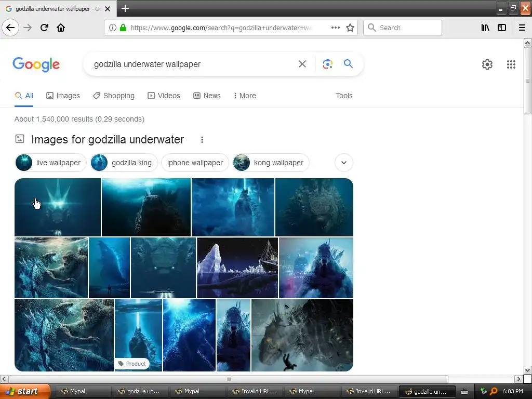Click the horizontal scrollbar right arrow
The image size is (532, 399).
click(518, 379)
